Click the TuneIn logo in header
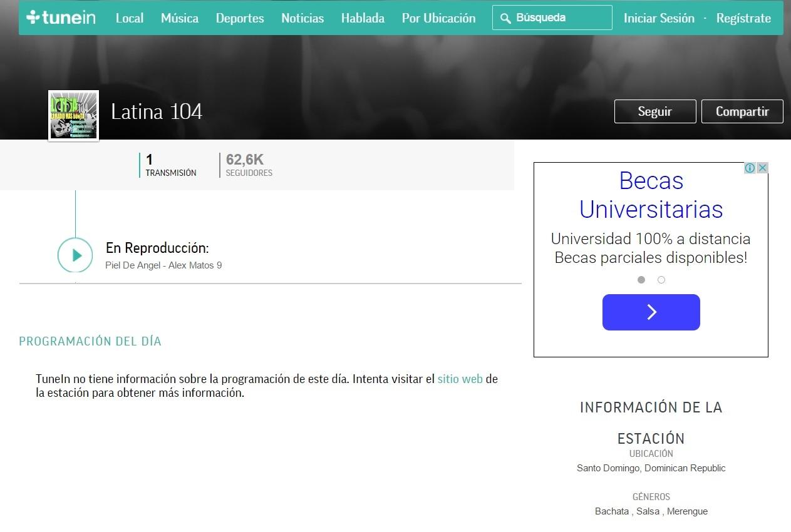This screenshot has width=791, height=532. click(61, 18)
